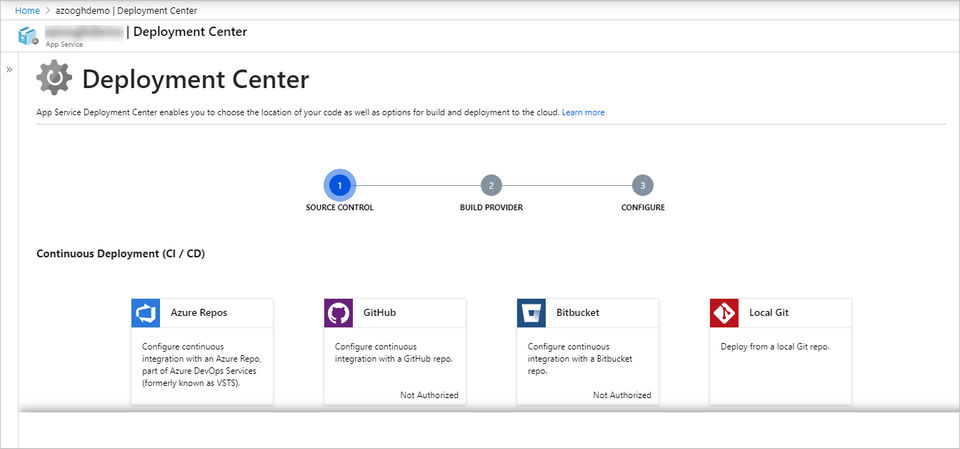This screenshot has height=449, width=960.
Task: Click the Bitbucket bucket icon
Action: [x=532, y=313]
